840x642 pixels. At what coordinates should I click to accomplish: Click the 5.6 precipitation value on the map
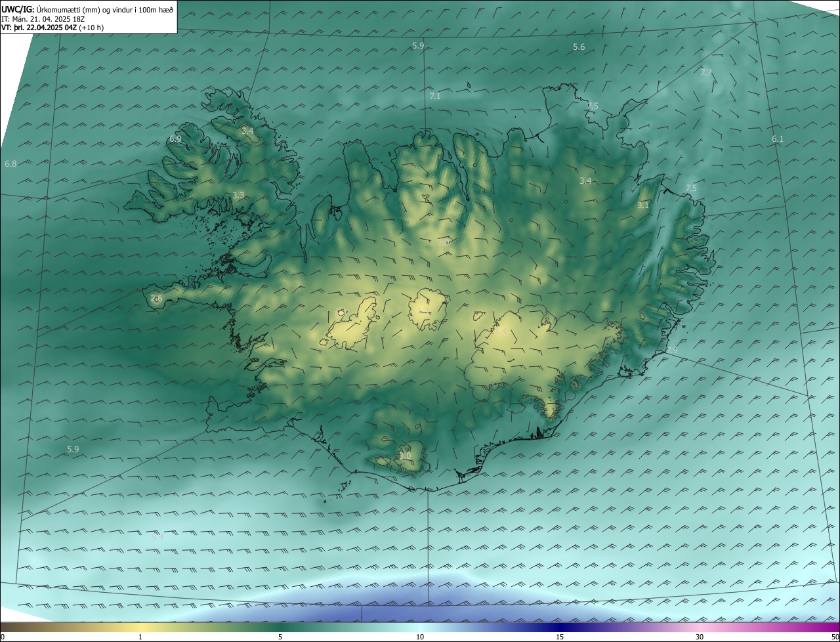(x=579, y=47)
